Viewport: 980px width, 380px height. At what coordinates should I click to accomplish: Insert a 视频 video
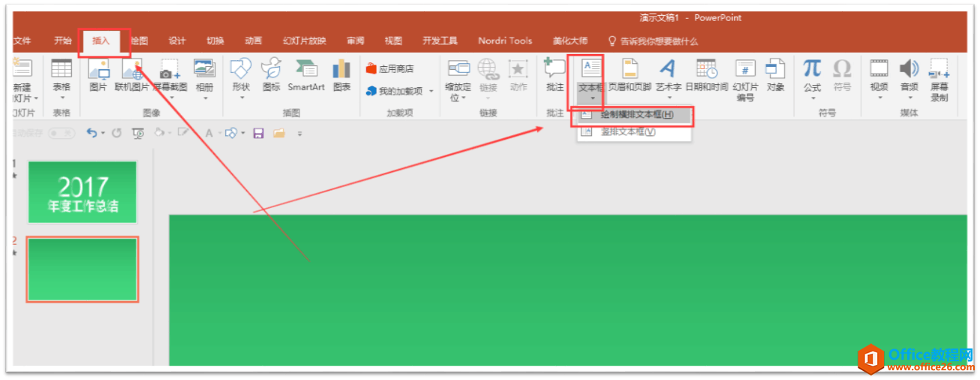pyautogui.click(x=879, y=78)
